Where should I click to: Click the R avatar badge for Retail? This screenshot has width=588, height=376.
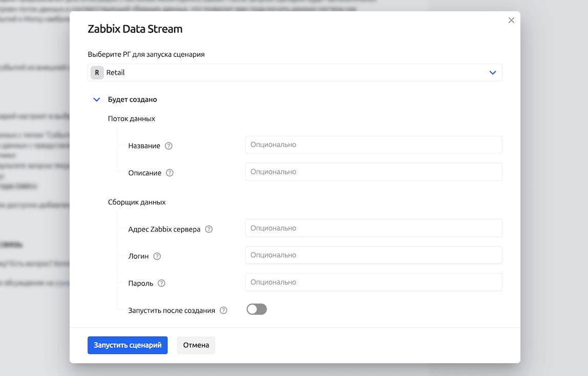(97, 73)
